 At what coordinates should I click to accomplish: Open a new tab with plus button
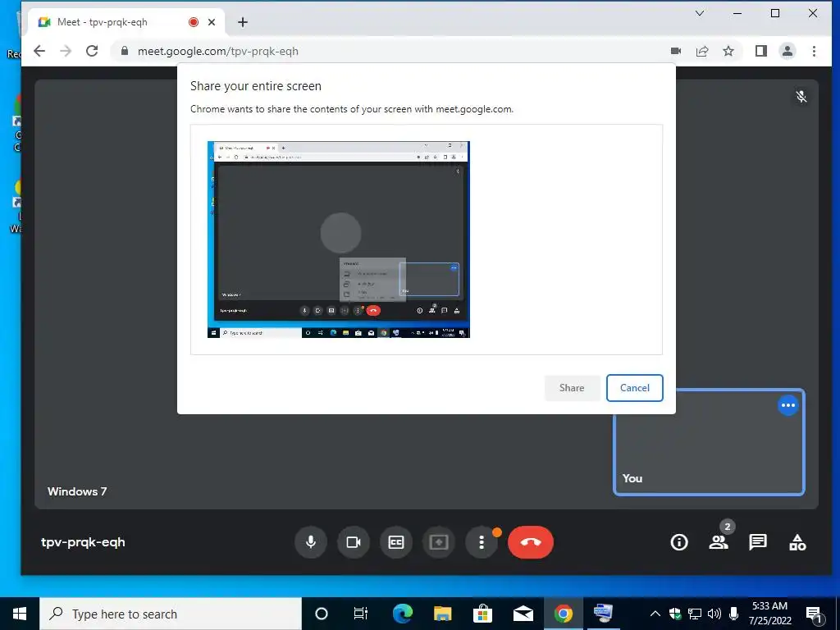243,22
